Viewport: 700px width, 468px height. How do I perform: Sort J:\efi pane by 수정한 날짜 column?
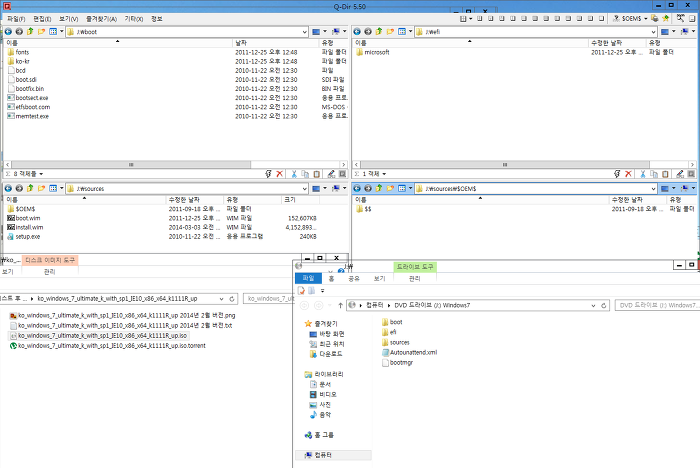(617, 43)
